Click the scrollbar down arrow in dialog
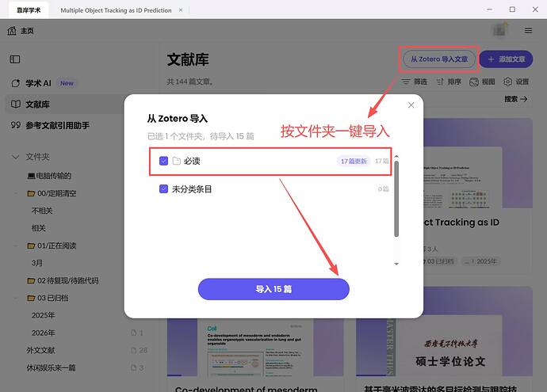Screen dimensions: 547x392 pyautogui.click(x=396, y=264)
